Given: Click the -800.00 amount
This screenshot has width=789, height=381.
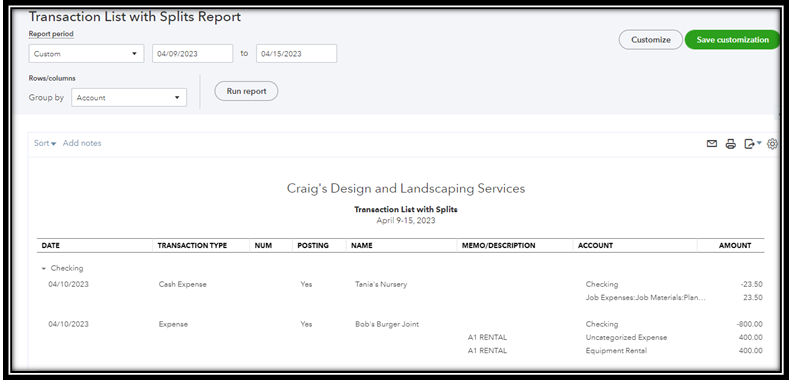Looking at the screenshot, I should 749,324.
